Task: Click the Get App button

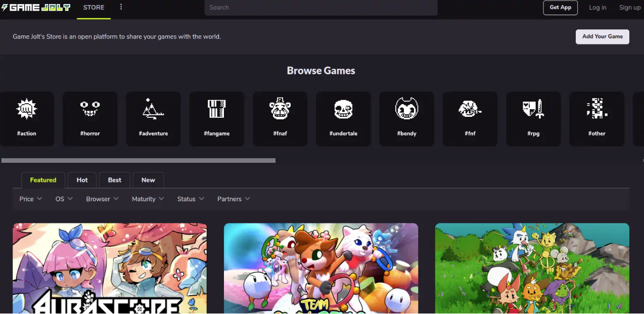Action: (560, 8)
